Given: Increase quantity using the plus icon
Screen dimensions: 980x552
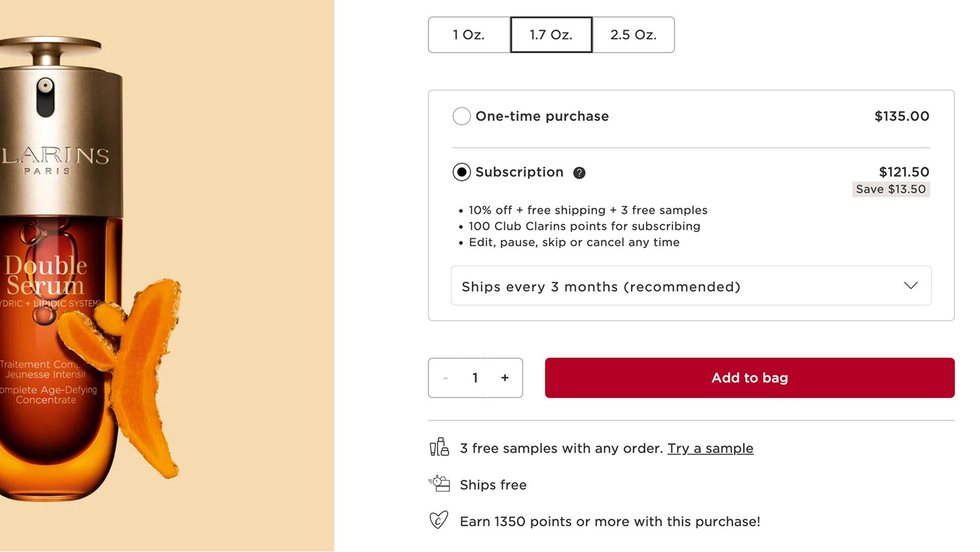Looking at the screenshot, I should 505,378.
